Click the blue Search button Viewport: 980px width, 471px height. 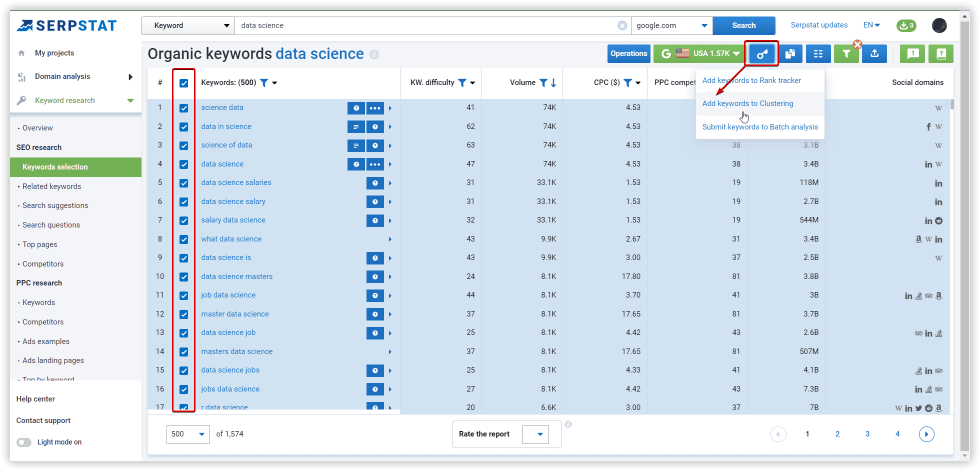click(x=743, y=25)
